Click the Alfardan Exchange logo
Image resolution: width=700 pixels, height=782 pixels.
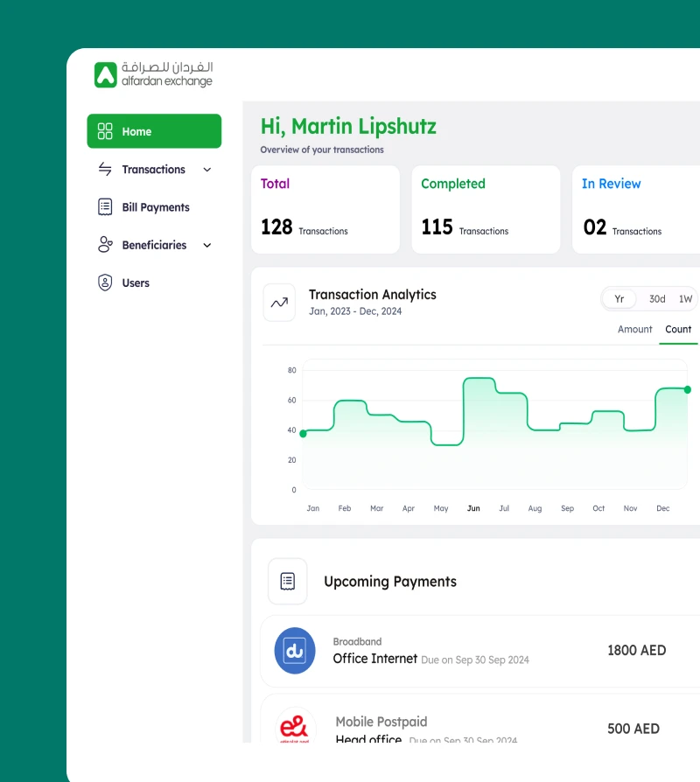[153, 74]
